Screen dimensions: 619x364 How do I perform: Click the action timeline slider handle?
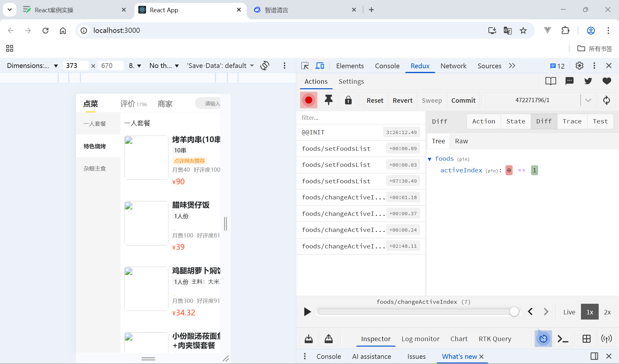click(514, 311)
